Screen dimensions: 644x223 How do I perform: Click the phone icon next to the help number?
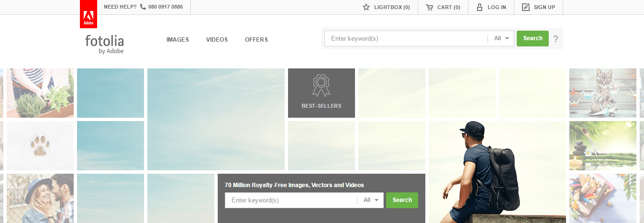pos(143,7)
